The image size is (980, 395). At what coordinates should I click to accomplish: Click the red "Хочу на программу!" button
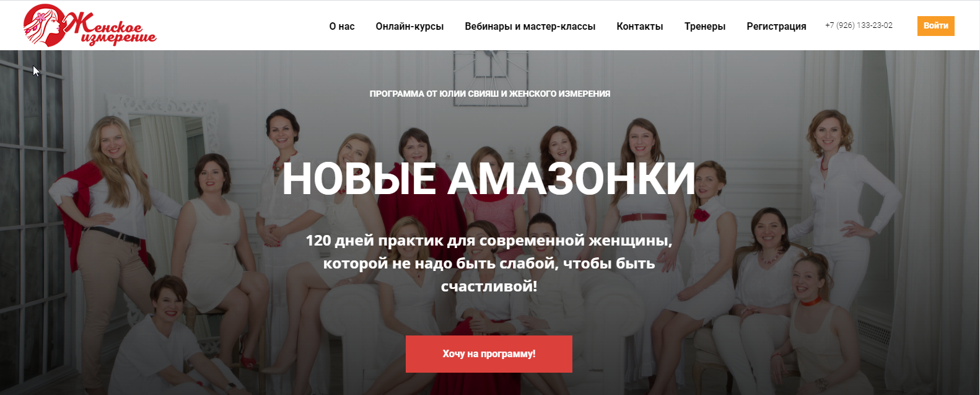489,354
